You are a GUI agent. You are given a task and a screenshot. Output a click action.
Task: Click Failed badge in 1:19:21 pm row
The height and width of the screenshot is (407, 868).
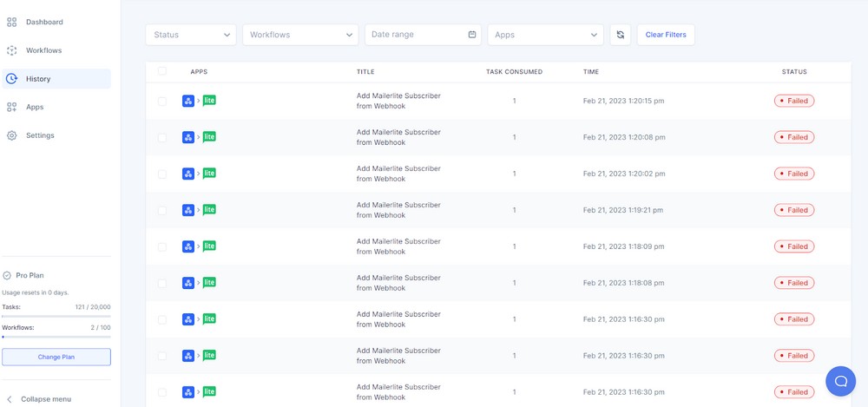794,210
